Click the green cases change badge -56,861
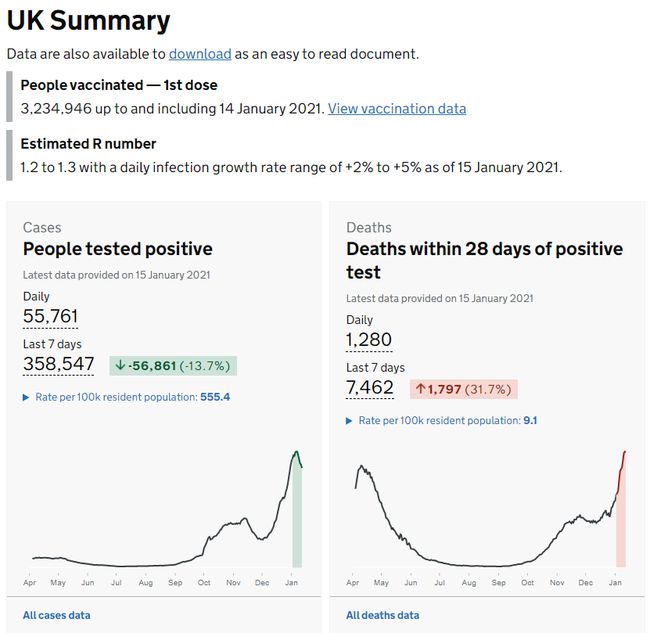Image resolution: width=650 pixels, height=633 pixels. coord(174,365)
